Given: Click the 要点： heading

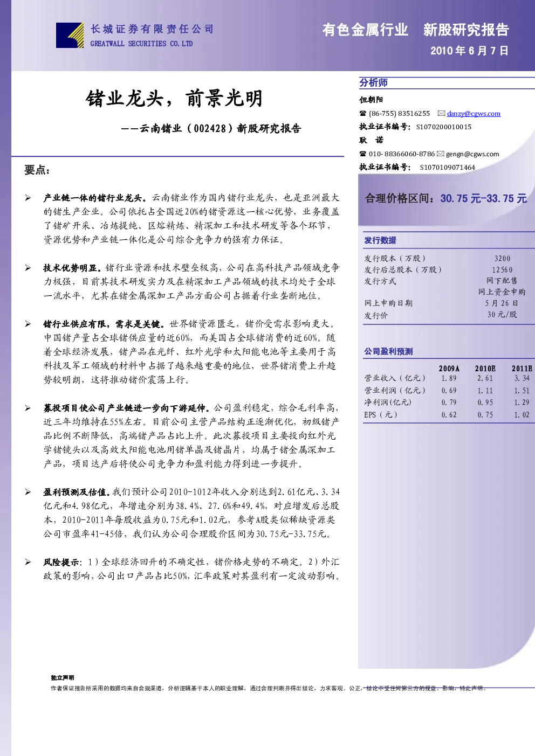Looking at the screenshot, I should tap(37, 170).
